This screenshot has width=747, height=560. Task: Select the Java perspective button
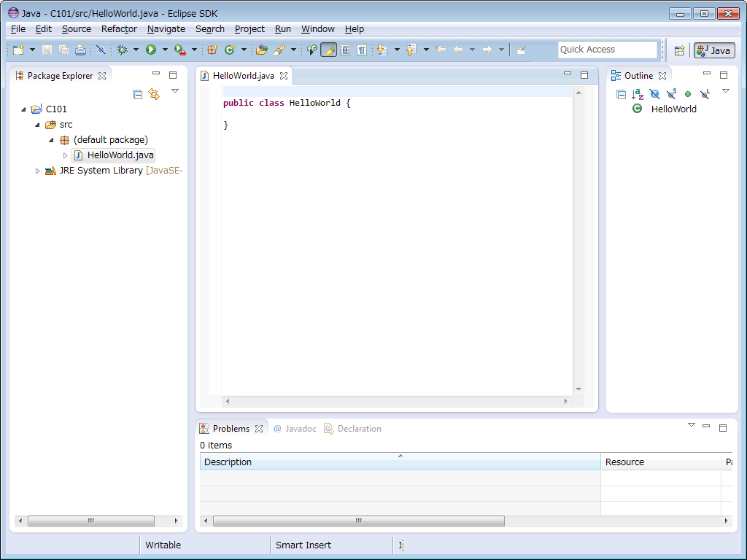(x=714, y=50)
